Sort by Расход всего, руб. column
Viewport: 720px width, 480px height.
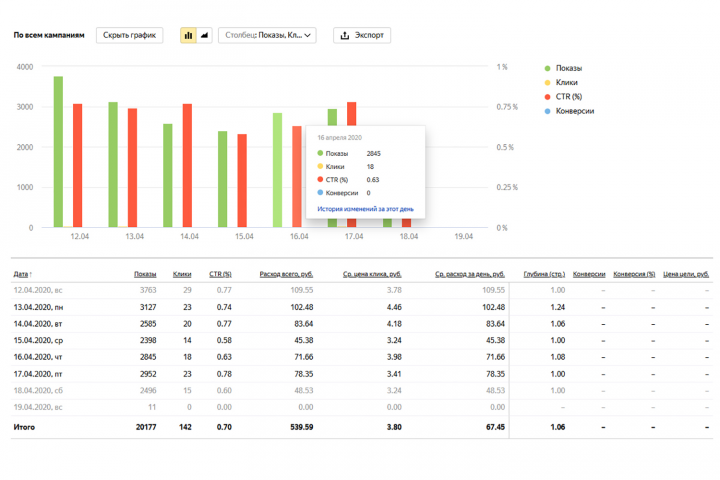(x=286, y=274)
